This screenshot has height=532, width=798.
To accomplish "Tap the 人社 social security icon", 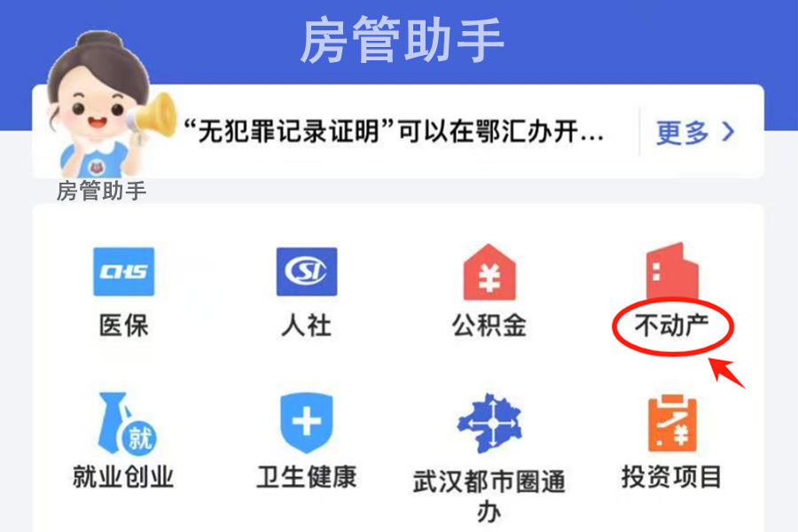I will (x=307, y=271).
